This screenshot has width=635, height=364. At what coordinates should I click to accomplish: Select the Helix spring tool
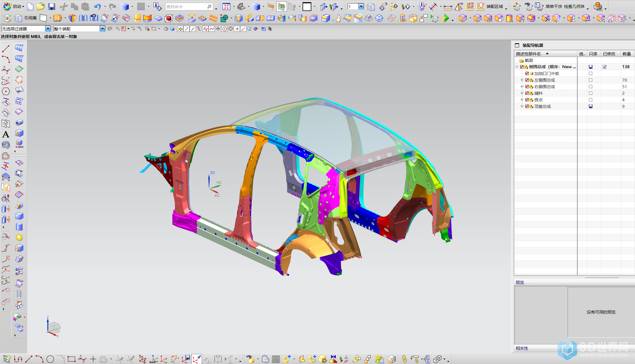click(6, 145)
